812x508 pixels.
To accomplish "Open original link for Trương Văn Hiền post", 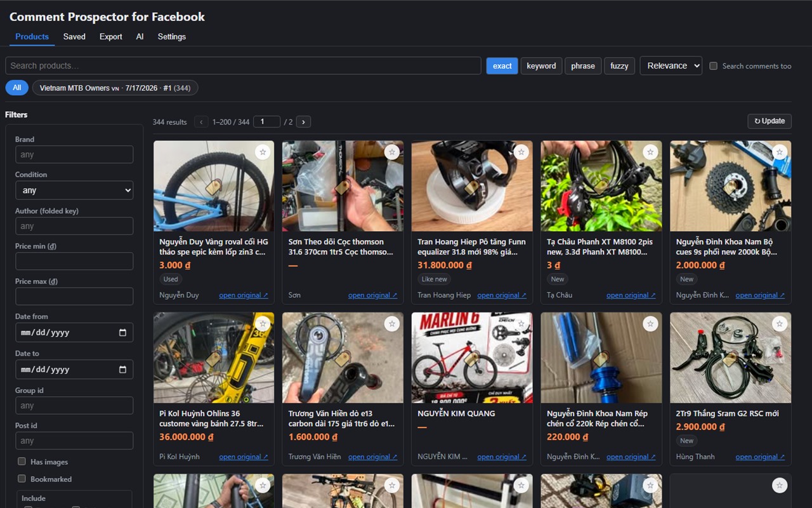I will click(x=373, y=457).
